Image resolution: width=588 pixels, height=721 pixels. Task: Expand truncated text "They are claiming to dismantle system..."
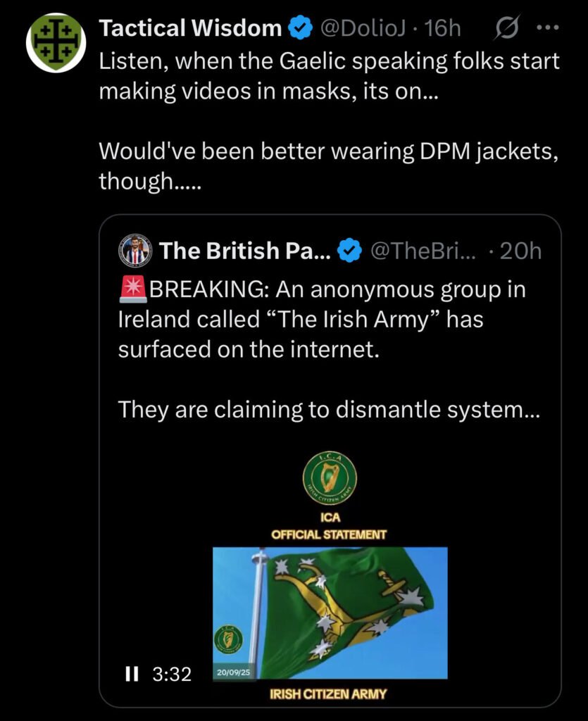tap(329, 408)
